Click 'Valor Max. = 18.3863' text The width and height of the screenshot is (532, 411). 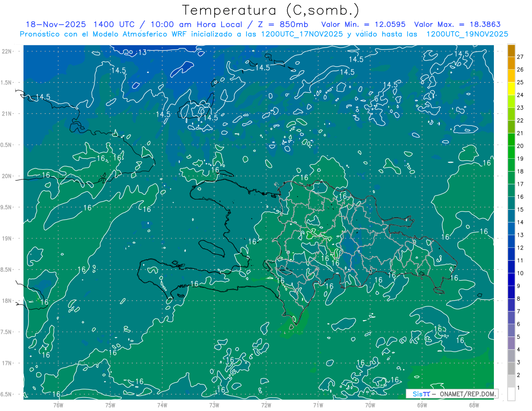458,24
